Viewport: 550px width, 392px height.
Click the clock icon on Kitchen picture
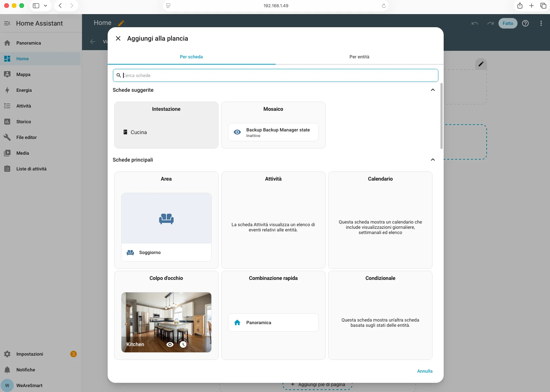tap(183, 344)
